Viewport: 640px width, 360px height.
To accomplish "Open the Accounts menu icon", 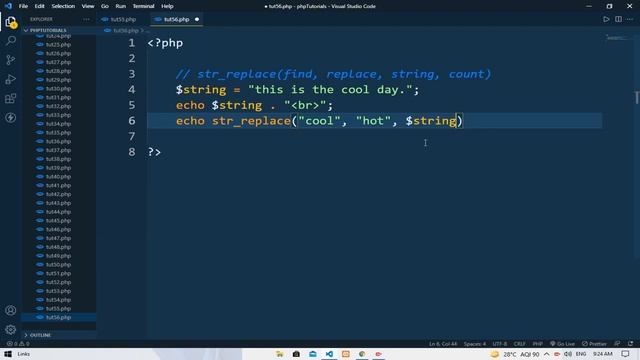I will point(11,310).
